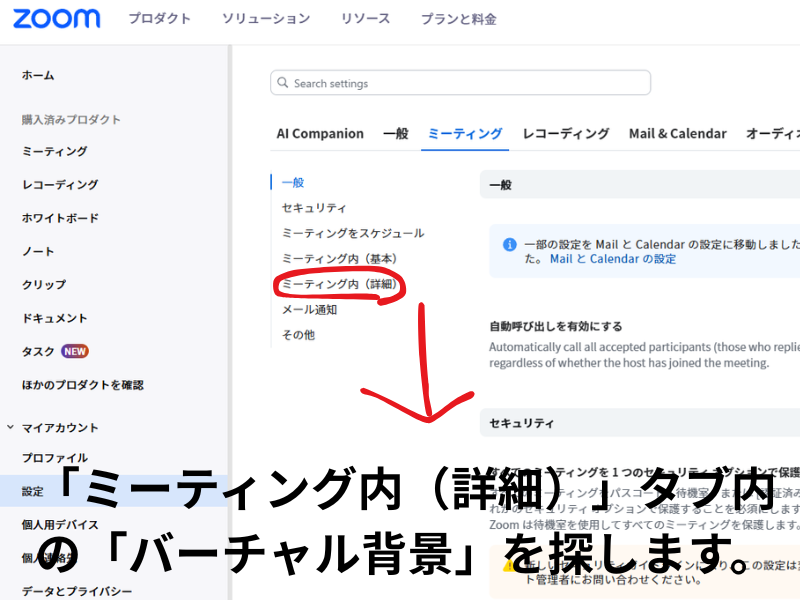800x600 pixels.
Task: Collapse the マイアカウント section
Action: click(10, 427)
